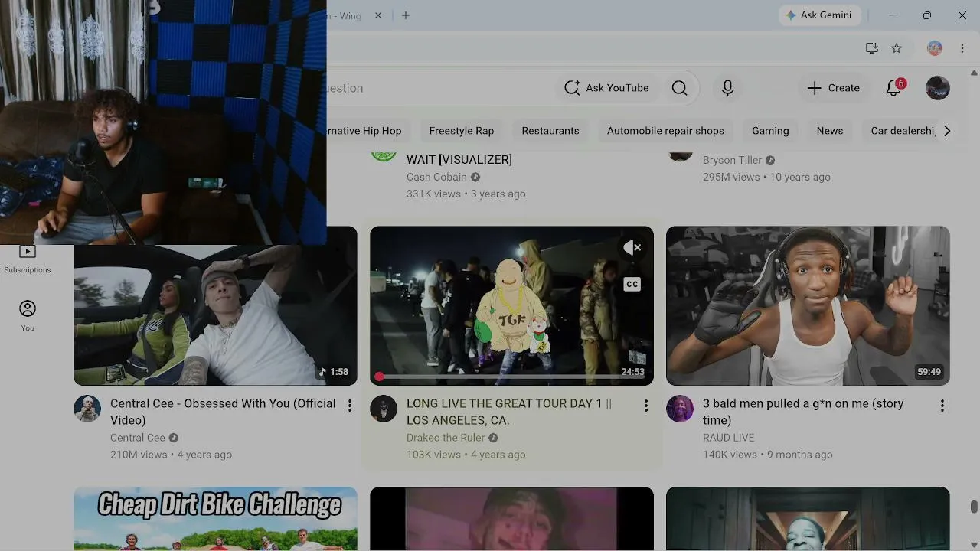Click the 331K views text under Cash Cobain
Viewport: 980px width, 551px height.
click(433, 194)
